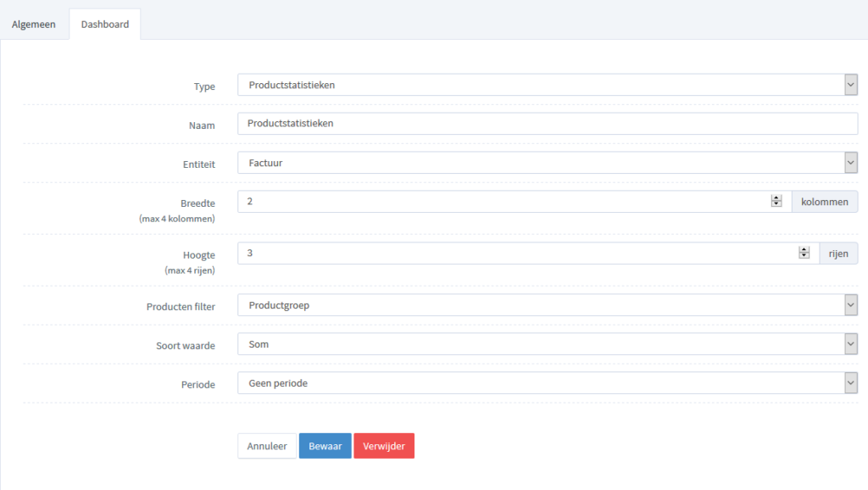Select the Dashboard tab
868x490 pixels.
point(104,24)
